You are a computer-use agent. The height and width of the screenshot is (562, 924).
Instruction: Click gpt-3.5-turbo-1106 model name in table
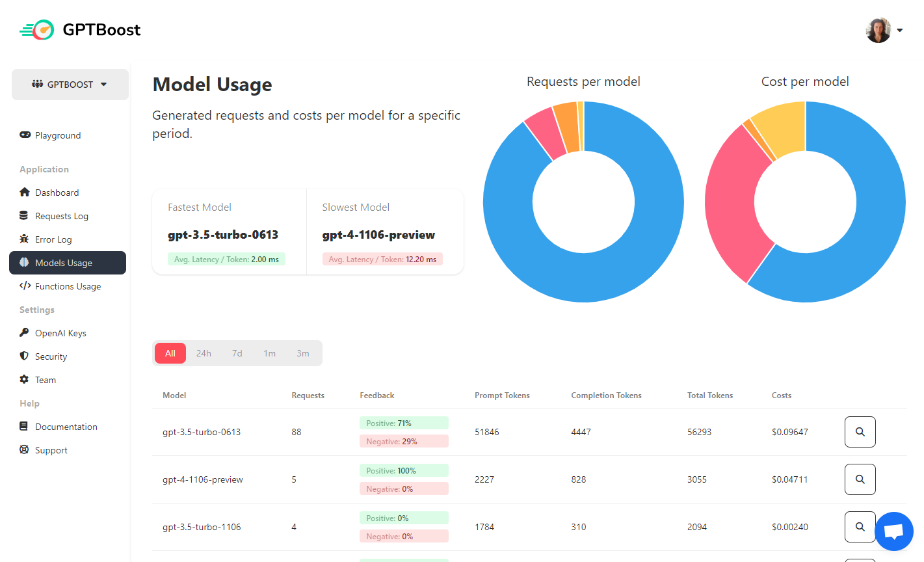coord(202,527)
